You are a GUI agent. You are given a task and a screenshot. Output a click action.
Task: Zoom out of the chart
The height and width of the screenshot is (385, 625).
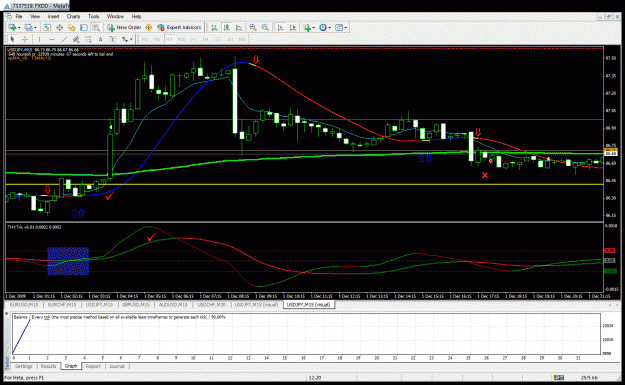click(265, 28)
